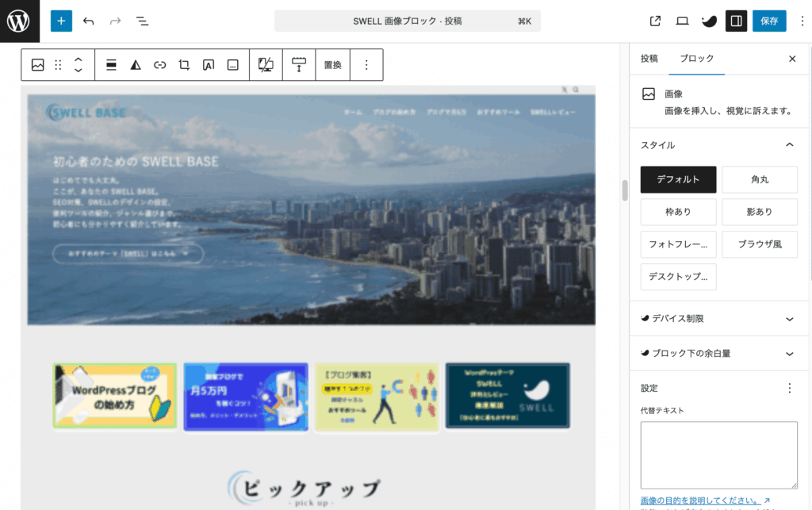The height and width of the screenshot is (510, 812).
Task: Click the device restriction toolbar icon
Action: pos(266,65)
